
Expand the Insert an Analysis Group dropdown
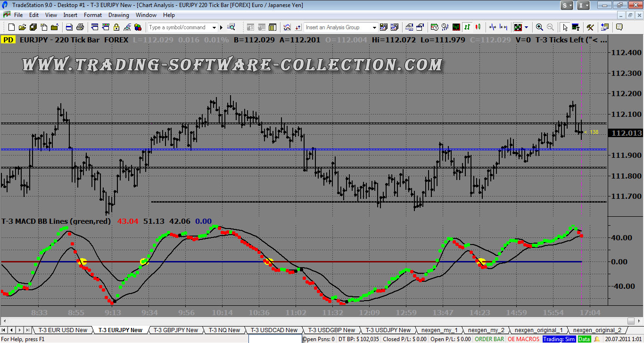pyautogui.click(x=374, y=27)
